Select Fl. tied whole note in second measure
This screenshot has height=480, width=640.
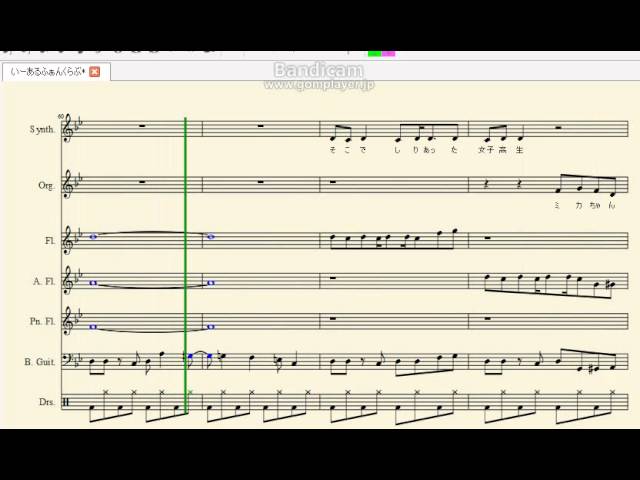(211, 237)
